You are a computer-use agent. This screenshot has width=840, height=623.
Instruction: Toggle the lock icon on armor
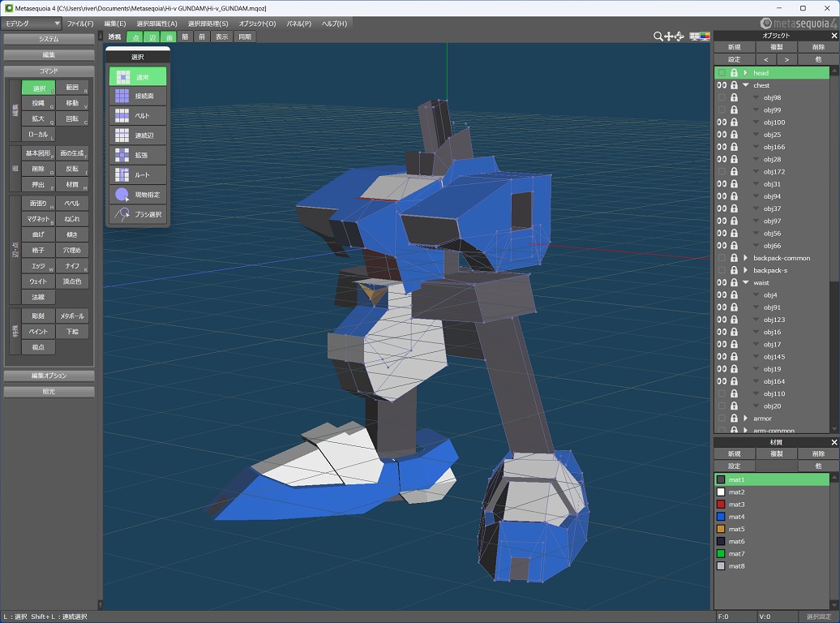coord(734,419)
